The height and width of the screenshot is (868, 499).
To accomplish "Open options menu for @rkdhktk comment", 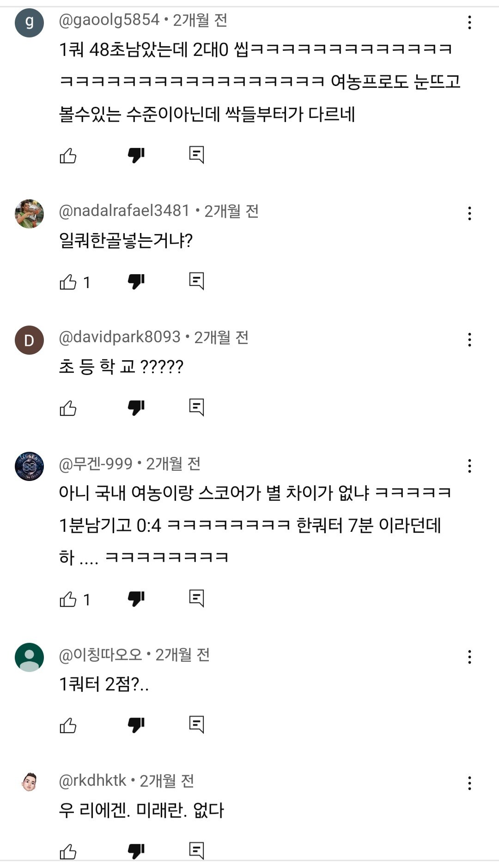I will [x=469, y=783].
